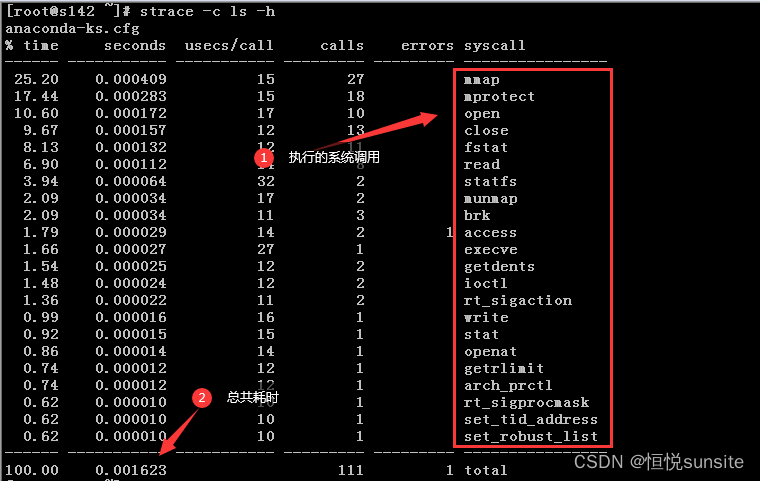This screenshot has width=760, height=481.
Task: Click the 'anaconda-ks.cfg' file name output
Action: coord(73,29)
